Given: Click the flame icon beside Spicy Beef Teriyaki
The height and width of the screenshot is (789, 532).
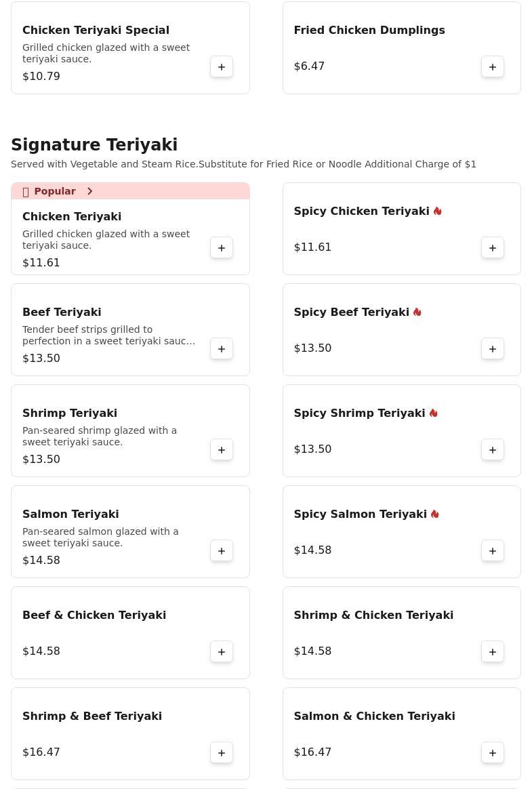Looking at the screenshot, I should pos(417,312).
